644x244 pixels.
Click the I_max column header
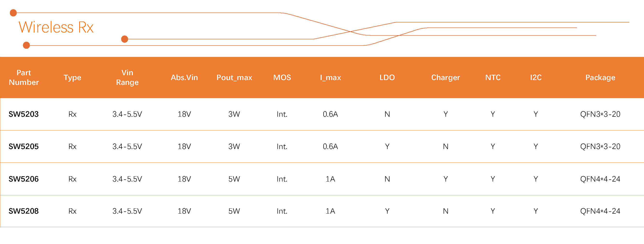[x=331, y=77]
